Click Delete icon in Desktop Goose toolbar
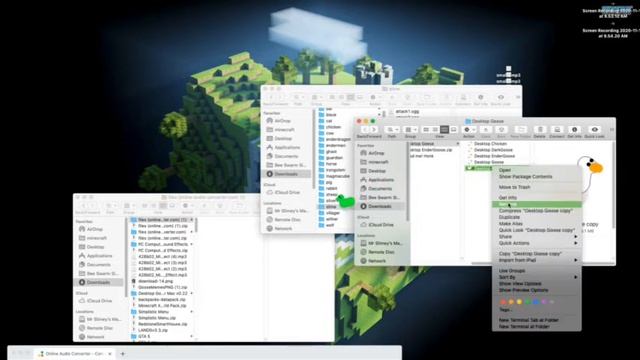This screenshot has width=640, height=360. (540, 130)
